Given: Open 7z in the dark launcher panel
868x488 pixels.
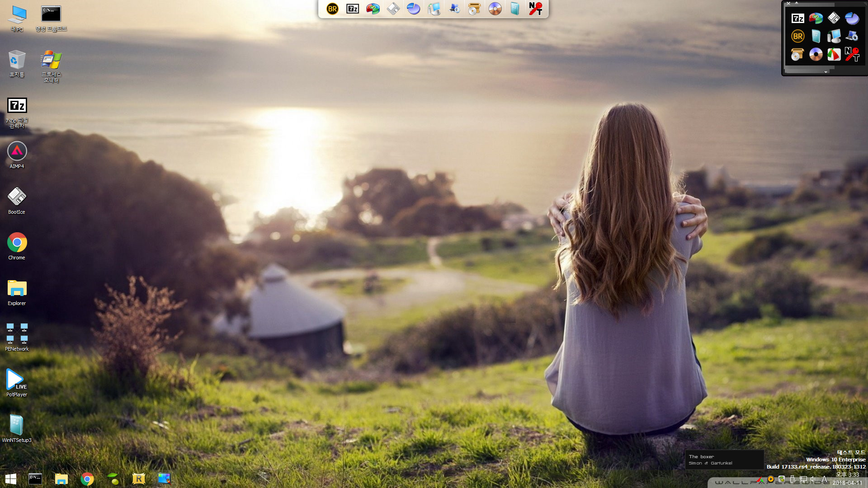Looking at the screenshot, I should [x=797, y=18].
